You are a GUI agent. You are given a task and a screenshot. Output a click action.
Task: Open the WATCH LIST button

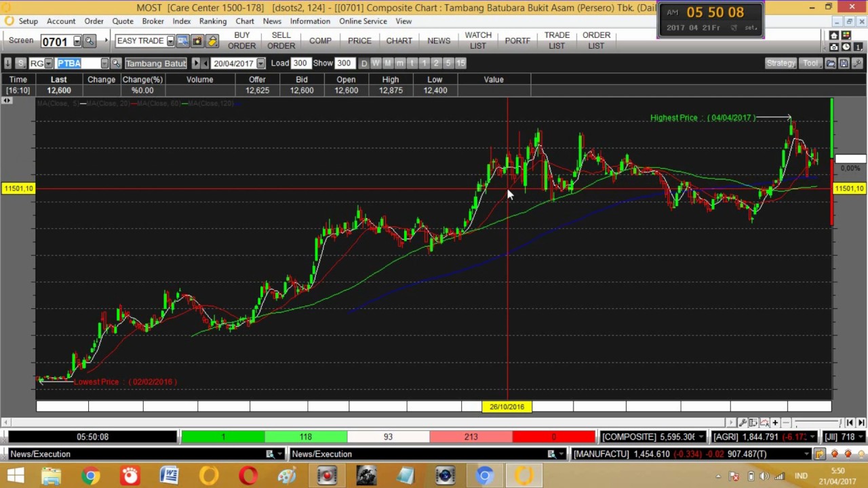click(x=478, y=41)
